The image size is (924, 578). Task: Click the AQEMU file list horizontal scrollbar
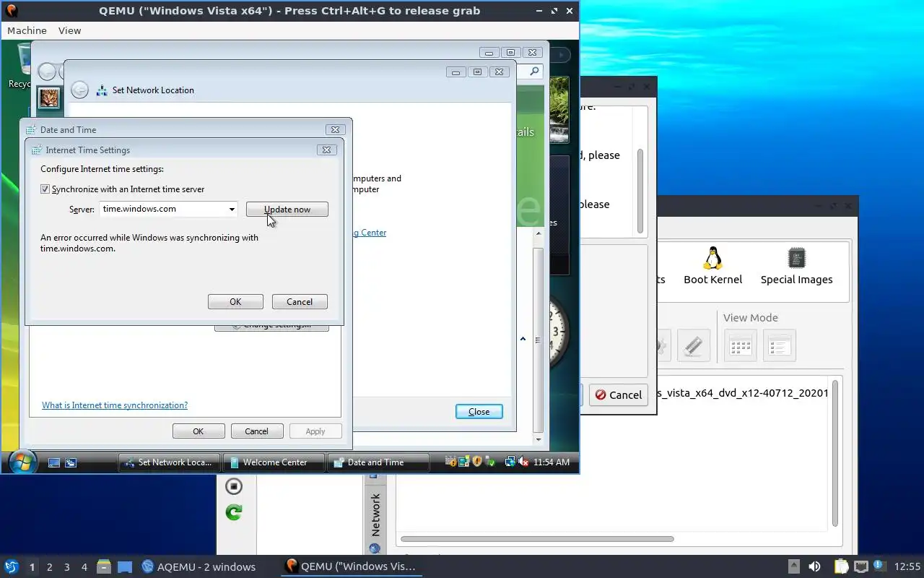pyautogui.click(x=537, y=539)
